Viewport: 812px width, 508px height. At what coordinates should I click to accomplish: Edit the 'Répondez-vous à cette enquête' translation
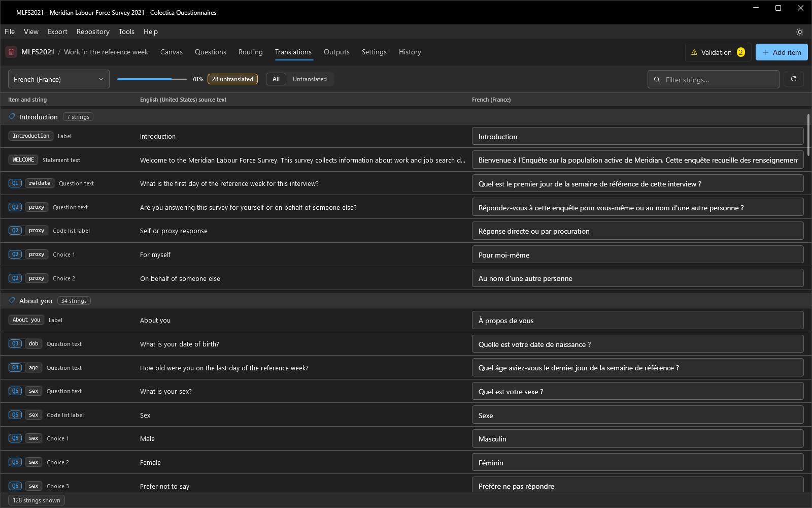[x=638, y=207]
